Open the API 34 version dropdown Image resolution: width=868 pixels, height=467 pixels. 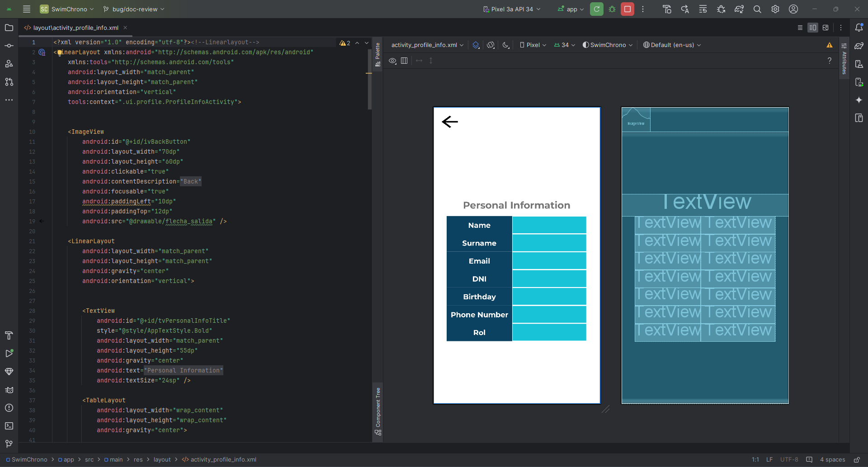click(565, 45)
